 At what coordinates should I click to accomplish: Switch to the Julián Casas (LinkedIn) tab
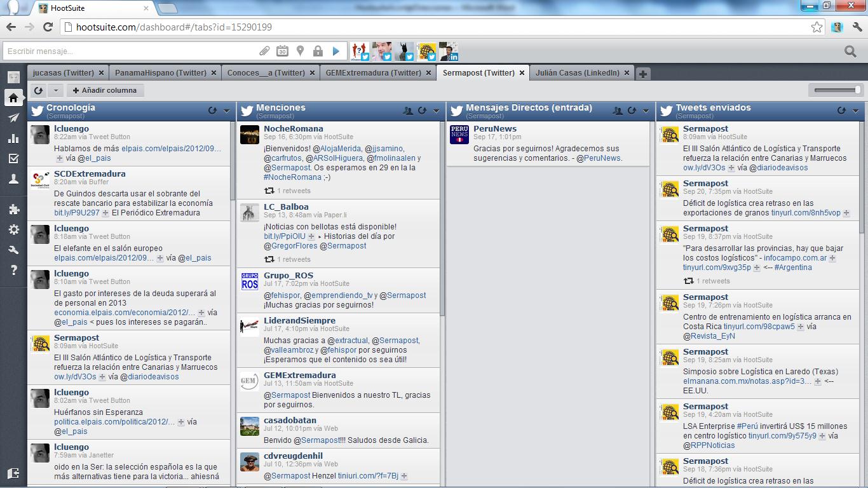click(x=578, y=73)
